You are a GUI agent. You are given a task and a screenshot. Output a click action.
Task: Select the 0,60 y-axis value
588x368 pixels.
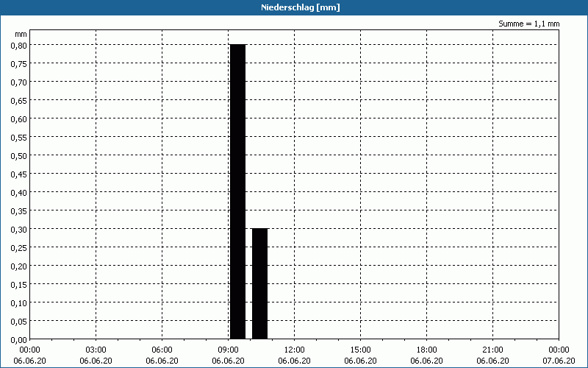coord(19,119)
